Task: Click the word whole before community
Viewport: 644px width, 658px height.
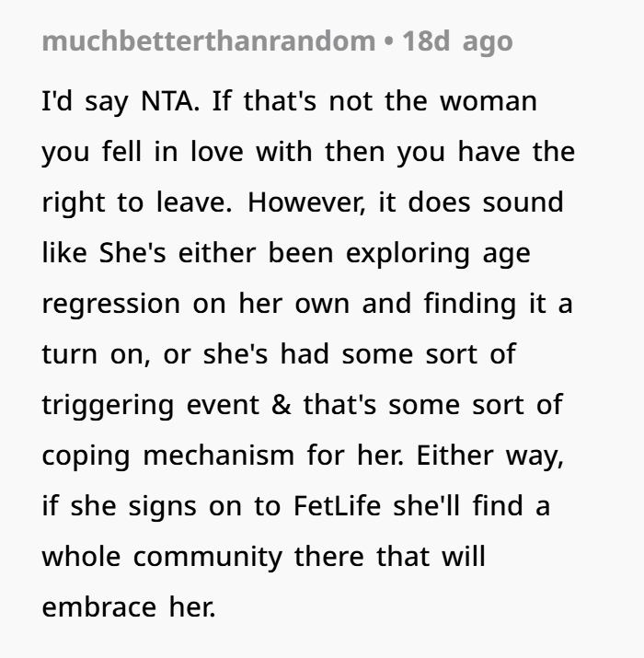Action: click(x=81, y=556)
